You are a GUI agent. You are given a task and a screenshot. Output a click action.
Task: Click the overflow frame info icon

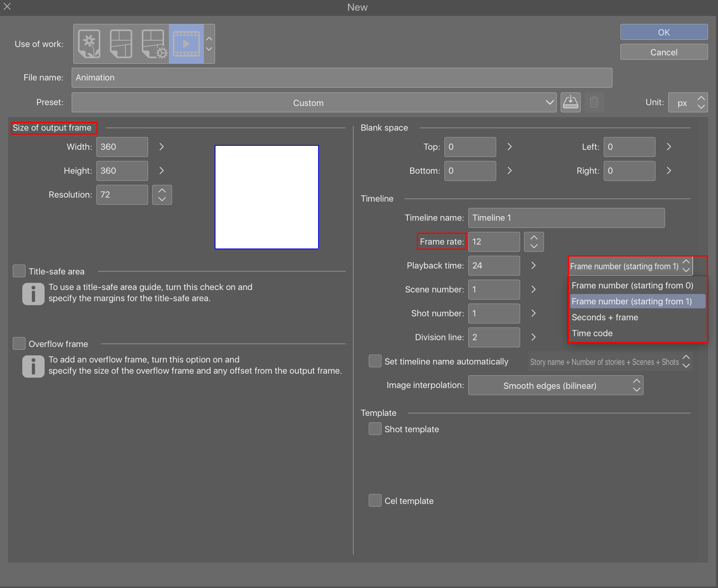(x=33, y=366)
